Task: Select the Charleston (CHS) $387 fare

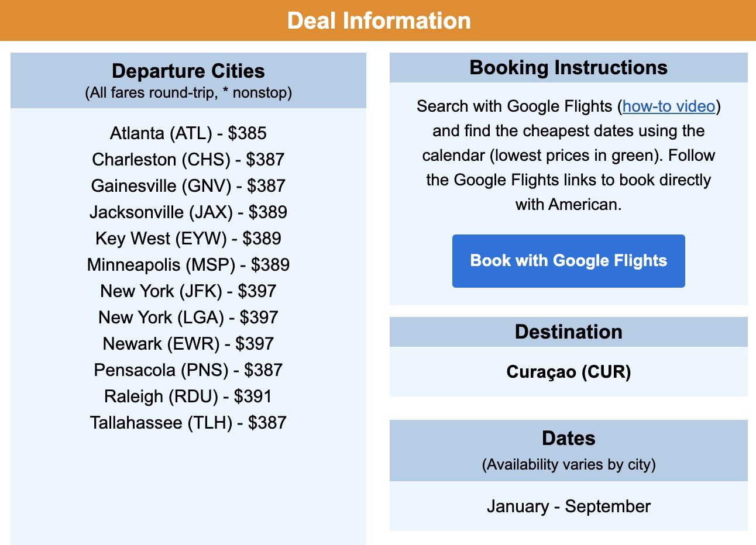Action: (x=188, y=160)
